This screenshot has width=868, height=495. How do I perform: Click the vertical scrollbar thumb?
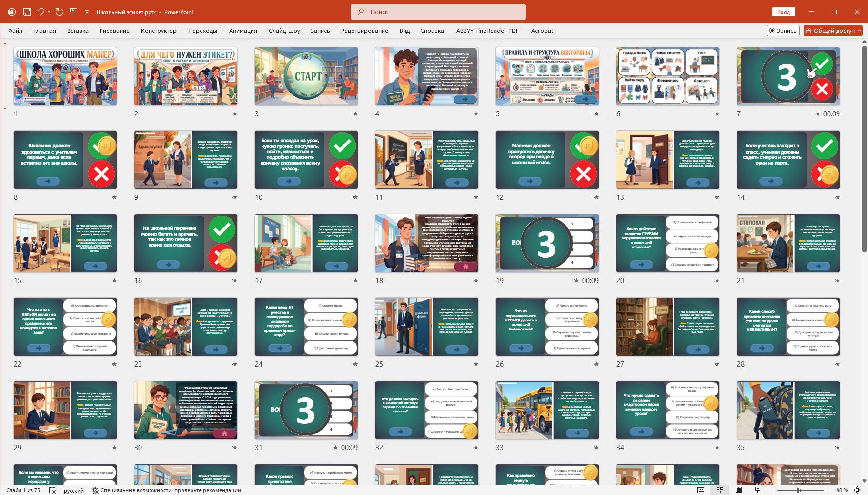pyautogui.click(x=864, y=148)
